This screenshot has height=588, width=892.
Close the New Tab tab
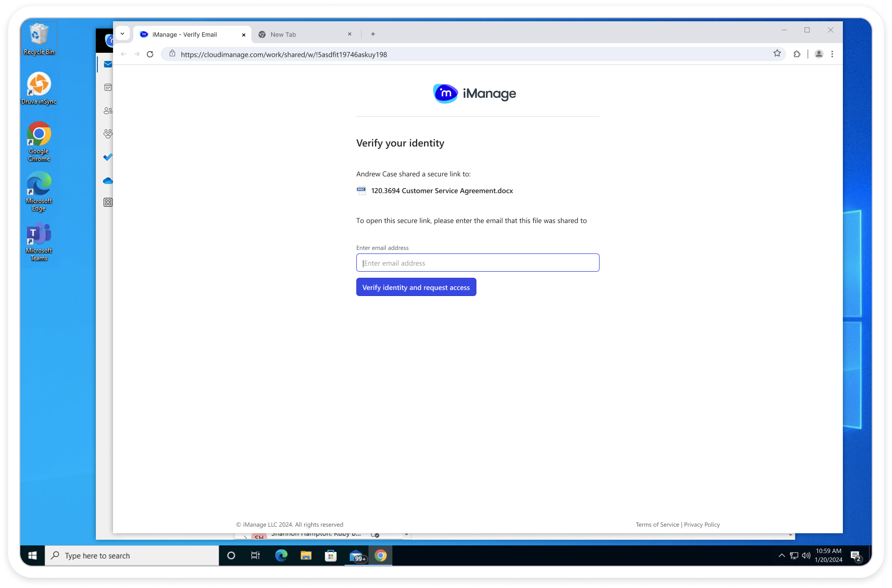coord(350,34)
